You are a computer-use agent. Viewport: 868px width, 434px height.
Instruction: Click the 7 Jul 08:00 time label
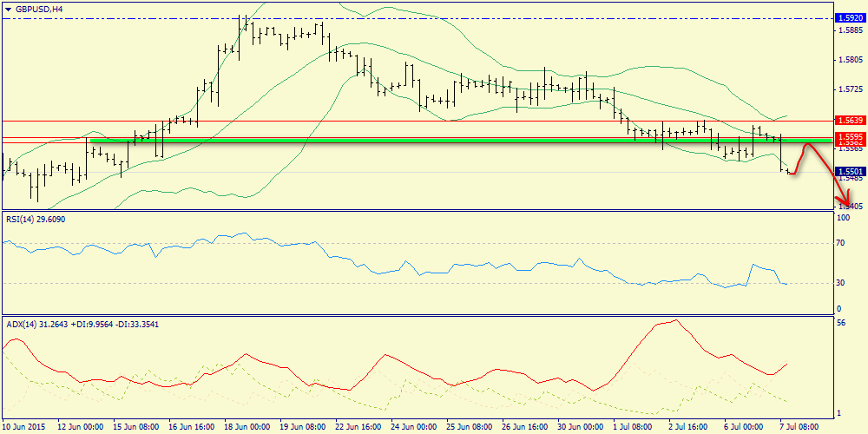tap(801, 428)
